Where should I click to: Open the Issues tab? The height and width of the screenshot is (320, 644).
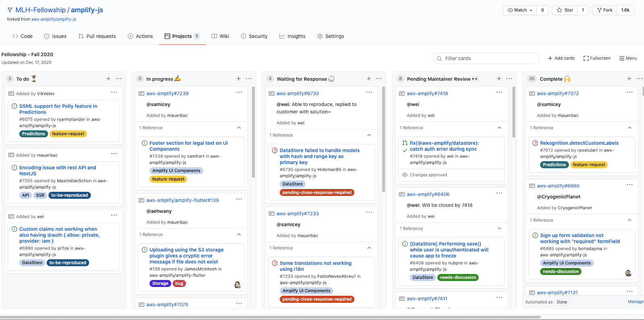pyautogui.click(x=55, y=36)
